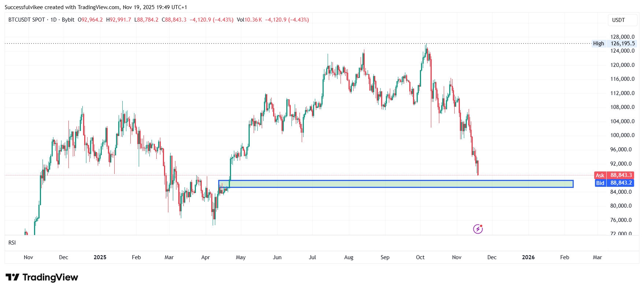Click the purple lightning bolt icon
The image size is (644, 291).
pos(478,229)
